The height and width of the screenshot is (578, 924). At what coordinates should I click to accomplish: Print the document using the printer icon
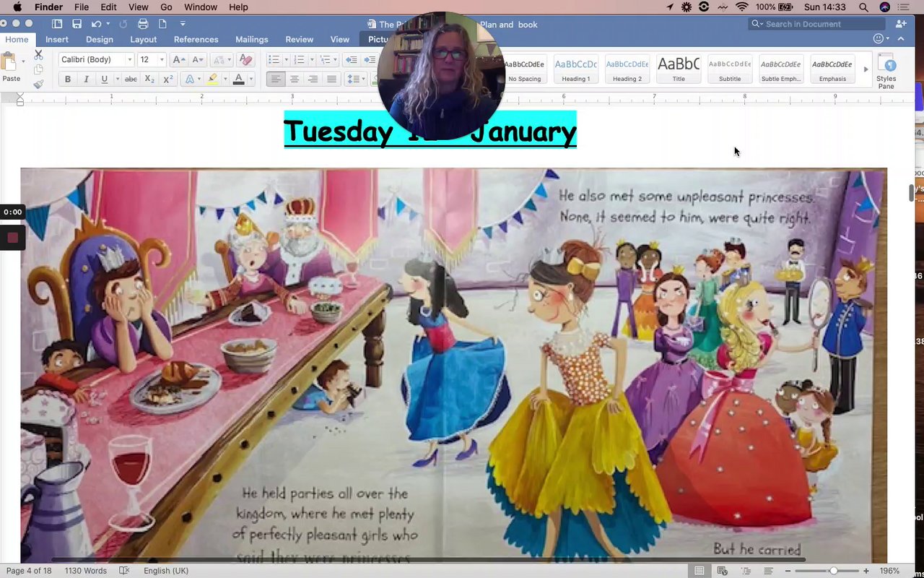point(143,24)
